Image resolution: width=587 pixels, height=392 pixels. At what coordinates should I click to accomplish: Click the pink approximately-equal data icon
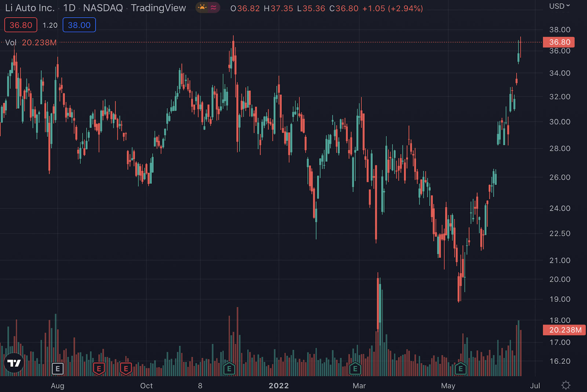(x=214, y=7)
